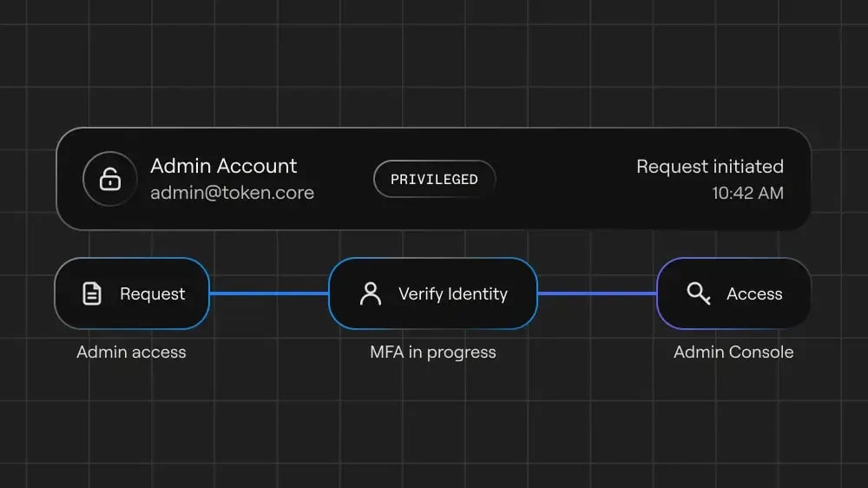
Task: Click the Admin Account title
Action: (224, 166)
